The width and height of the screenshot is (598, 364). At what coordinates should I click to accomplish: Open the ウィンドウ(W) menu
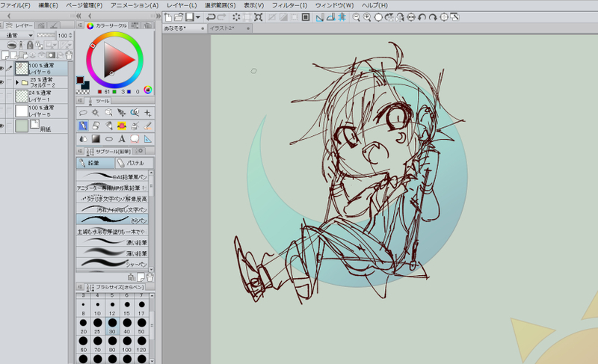[334, 5]
